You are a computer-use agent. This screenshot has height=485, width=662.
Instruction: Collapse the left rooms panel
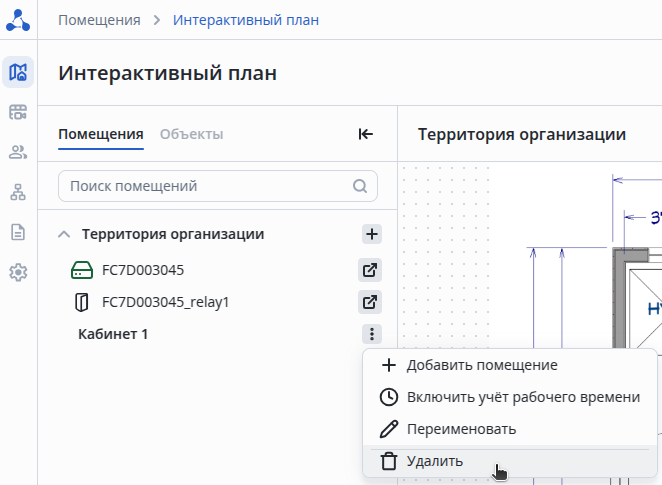366,134
